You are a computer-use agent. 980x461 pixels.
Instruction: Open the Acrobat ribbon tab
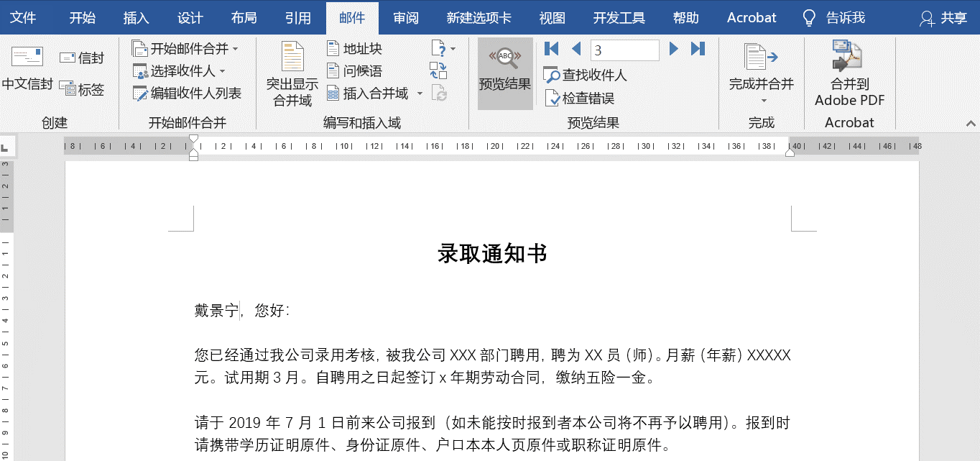pos(752,18)
